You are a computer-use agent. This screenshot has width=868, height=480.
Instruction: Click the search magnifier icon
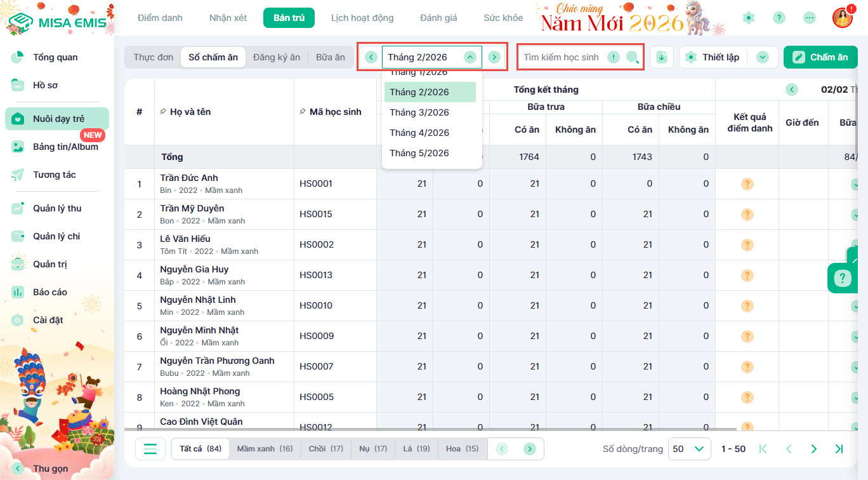(632, 57)
